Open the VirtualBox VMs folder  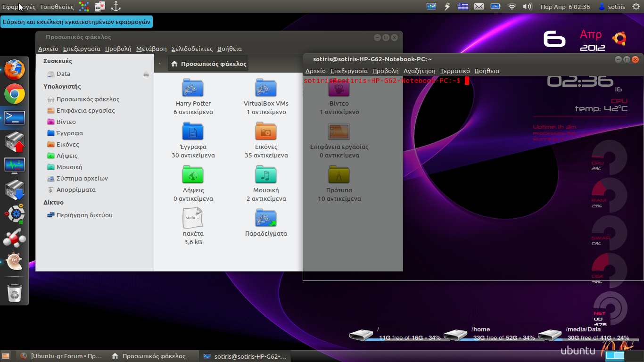266,88
